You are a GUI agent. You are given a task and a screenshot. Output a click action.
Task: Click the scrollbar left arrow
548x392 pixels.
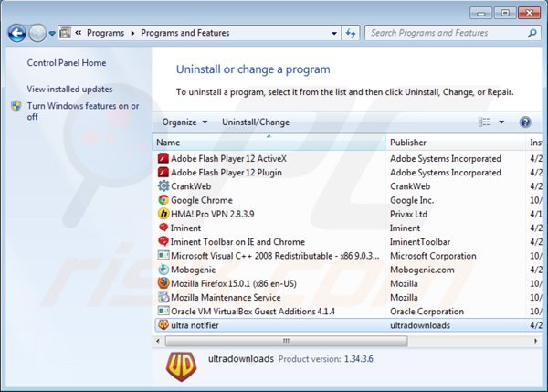point(158,341)
